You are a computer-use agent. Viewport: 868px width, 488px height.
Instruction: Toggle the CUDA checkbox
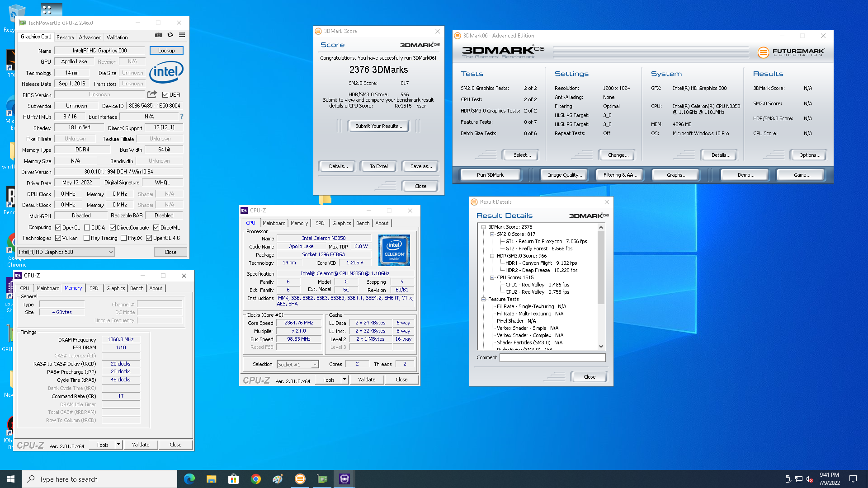[87, 228]
